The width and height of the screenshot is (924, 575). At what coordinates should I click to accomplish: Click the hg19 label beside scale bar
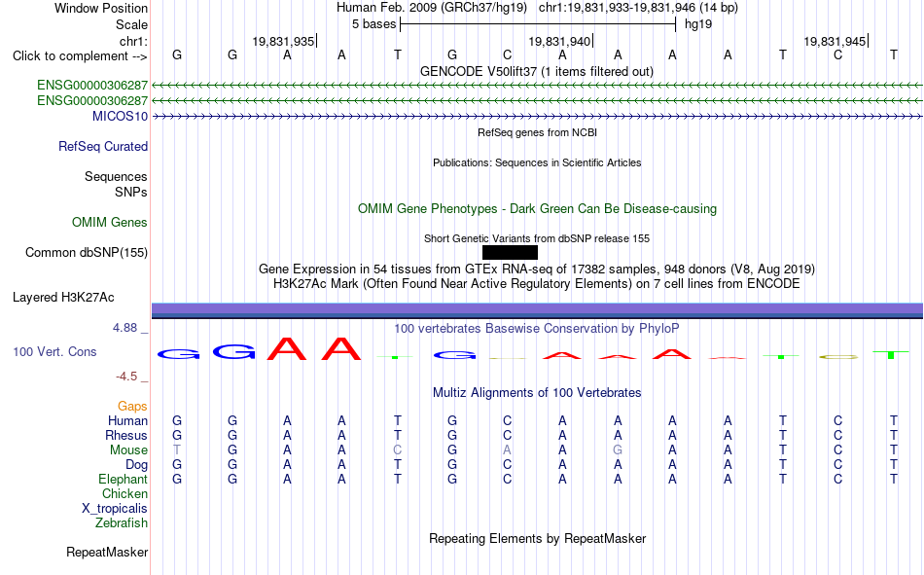pos(698,24)
